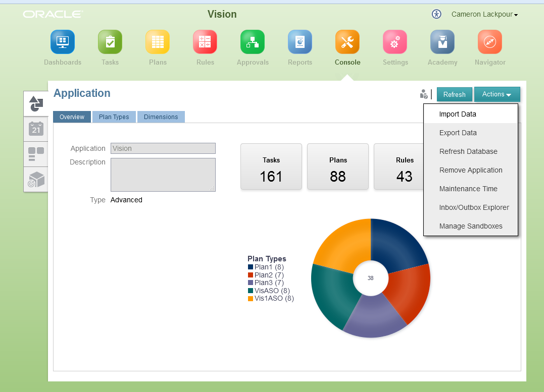Click the user help icon beside Refresh
544x392 pixels.
(424, 94)
